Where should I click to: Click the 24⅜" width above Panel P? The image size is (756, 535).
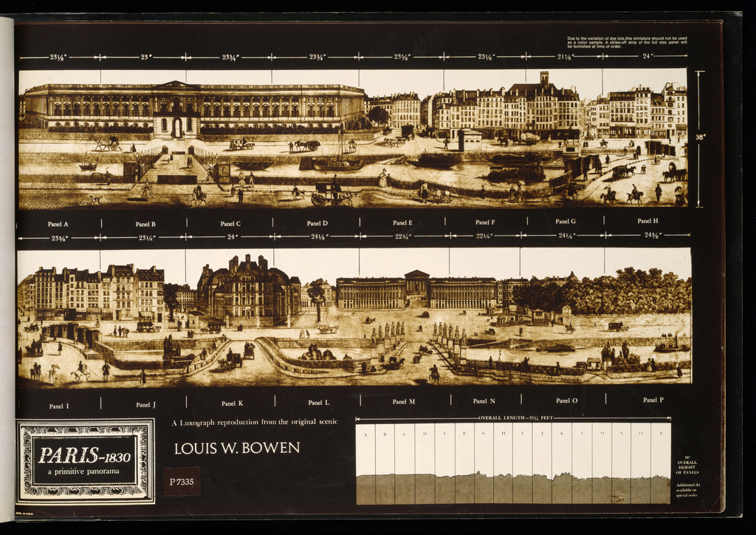click(x=653, y=235)
